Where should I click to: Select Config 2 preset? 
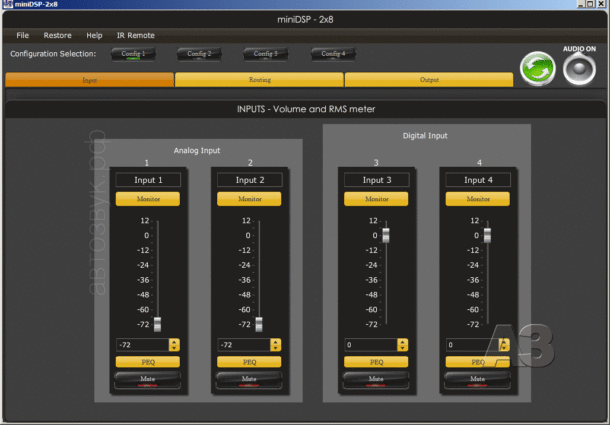(199, 54)
